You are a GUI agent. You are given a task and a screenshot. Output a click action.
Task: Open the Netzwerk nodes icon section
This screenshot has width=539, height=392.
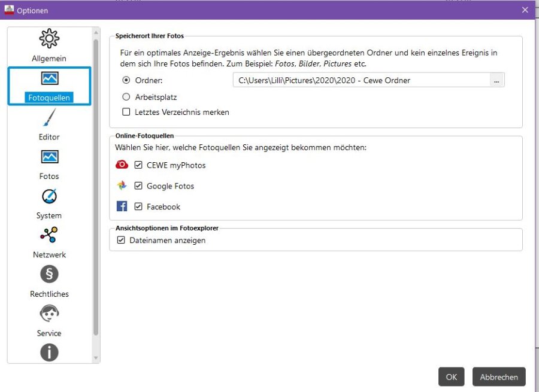(x=49, y=235)
